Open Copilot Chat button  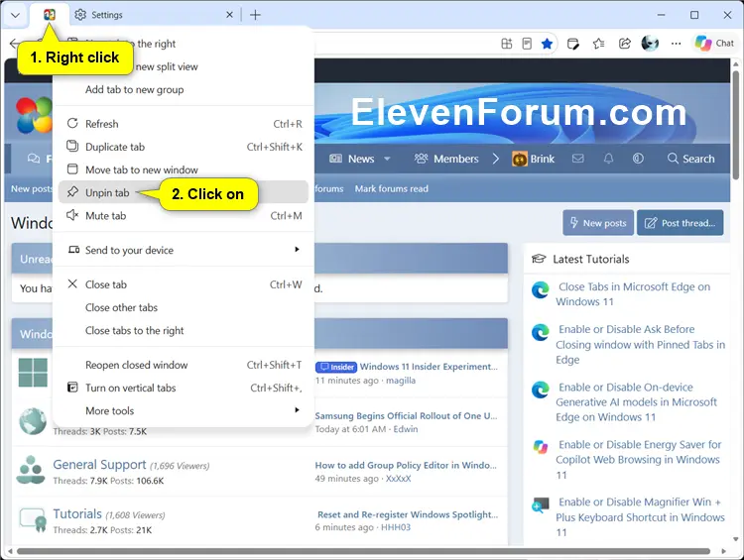tap(714, 44)
